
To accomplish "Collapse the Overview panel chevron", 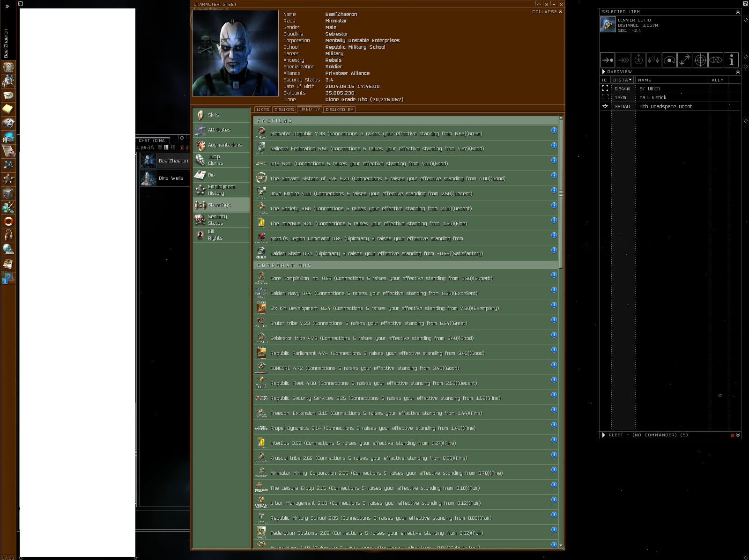I will coord(738,72).
